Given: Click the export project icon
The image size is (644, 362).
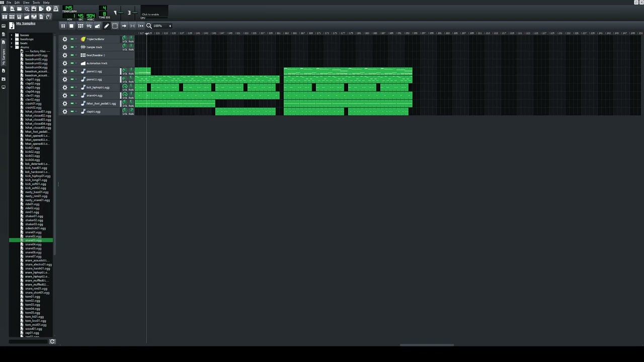Looking at the screenshot, I should pyautogui.click(x=41, y=9).
